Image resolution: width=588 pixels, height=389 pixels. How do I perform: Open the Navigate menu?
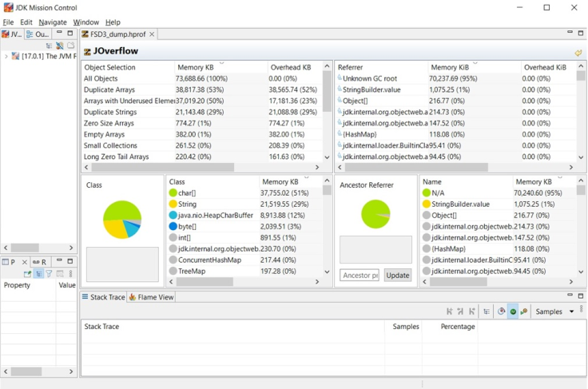point(53,22)
